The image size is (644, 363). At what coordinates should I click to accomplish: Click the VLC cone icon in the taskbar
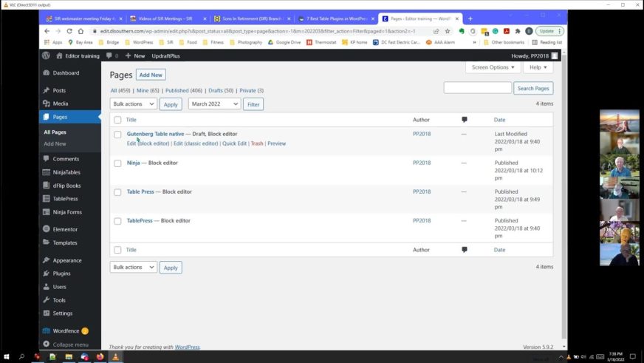[115, 356]
